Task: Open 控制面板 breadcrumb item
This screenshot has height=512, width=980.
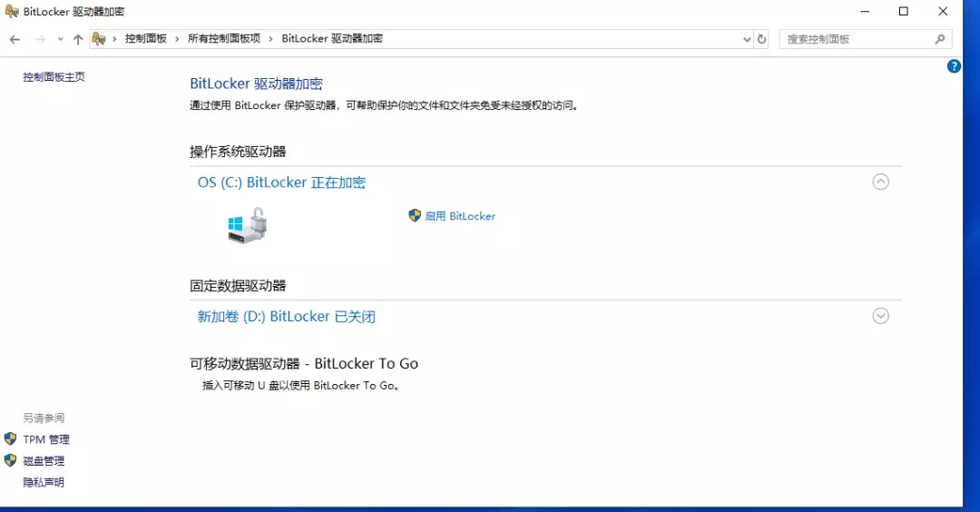Action: pyautogui.click(x=145, y=39)
